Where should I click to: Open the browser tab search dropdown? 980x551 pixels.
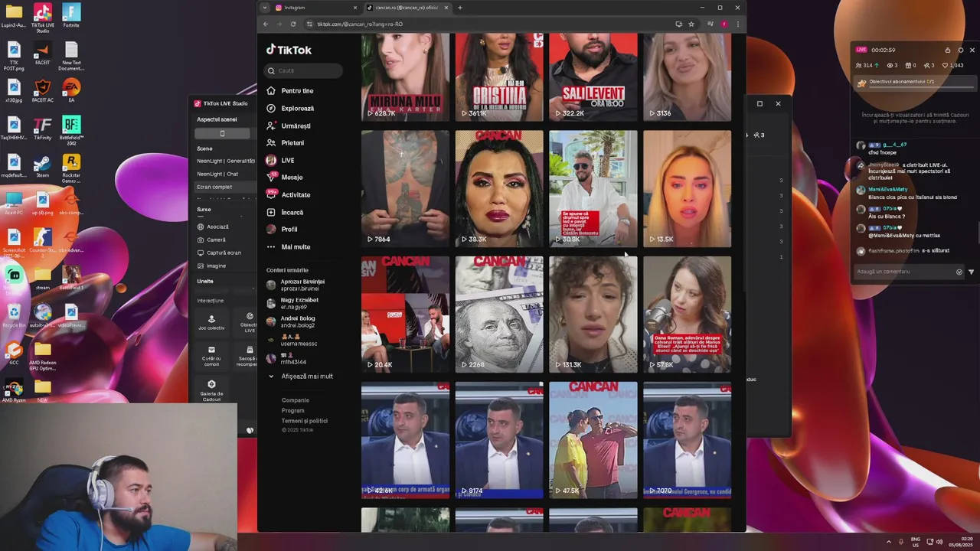(x=265, y=8)
